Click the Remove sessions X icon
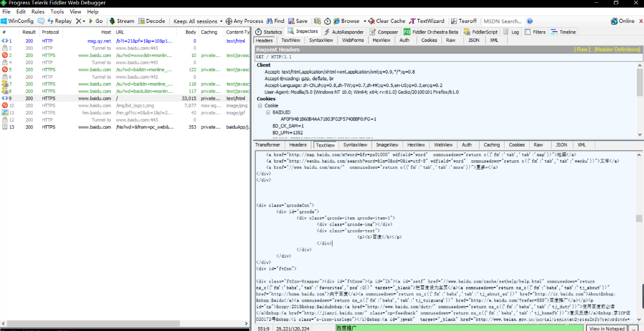This screenshot has height=331, width=644. tap(79, 21)
